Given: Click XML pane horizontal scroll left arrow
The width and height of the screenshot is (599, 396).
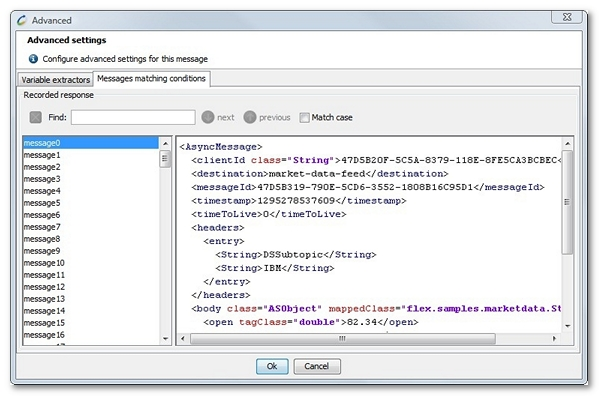Looking at the screenshot, I should coord(183,338).
